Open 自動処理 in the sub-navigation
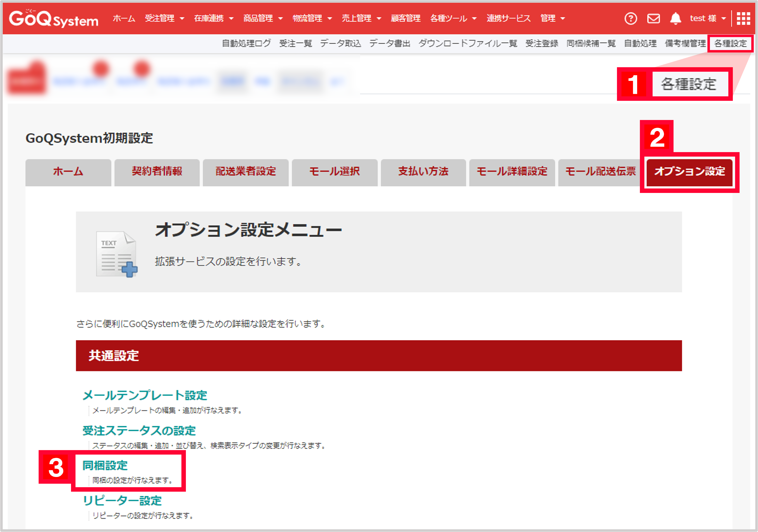The width and height of the screenshot is (758, 532). click(640, 43)
